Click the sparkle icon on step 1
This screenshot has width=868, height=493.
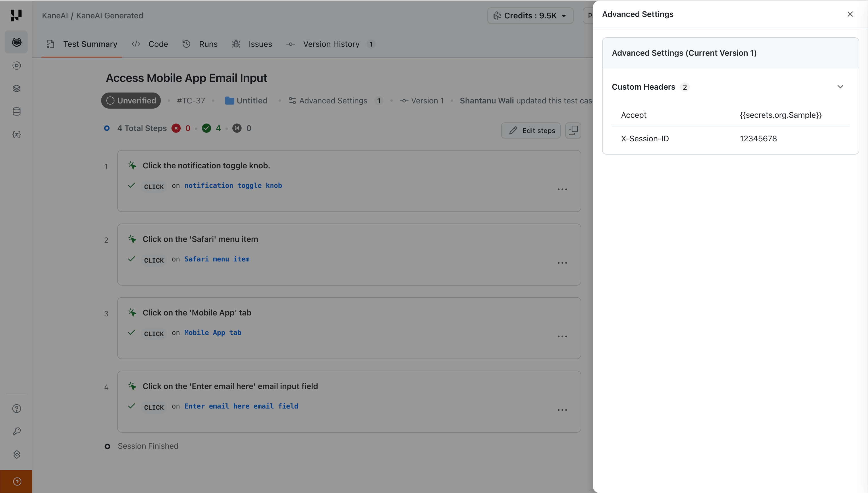(132, 165)
